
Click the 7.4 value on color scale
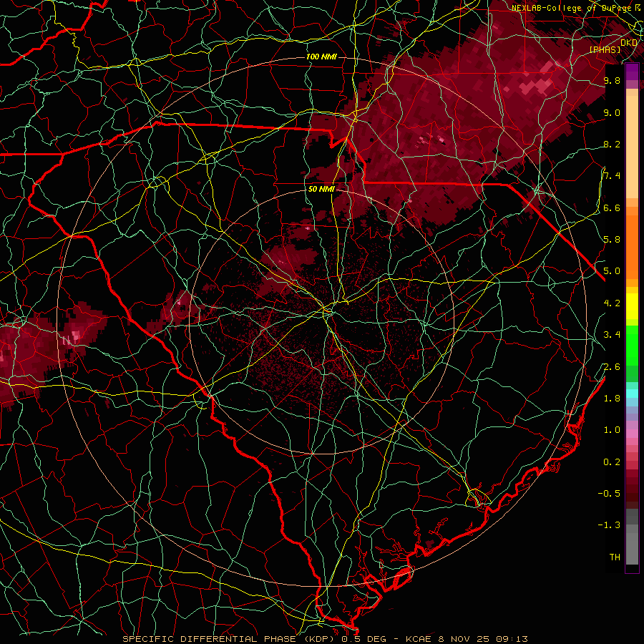point(612,176)
